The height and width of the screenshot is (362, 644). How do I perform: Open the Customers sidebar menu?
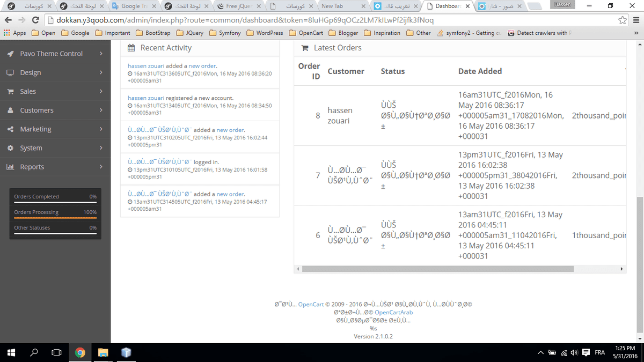[55, 110]
